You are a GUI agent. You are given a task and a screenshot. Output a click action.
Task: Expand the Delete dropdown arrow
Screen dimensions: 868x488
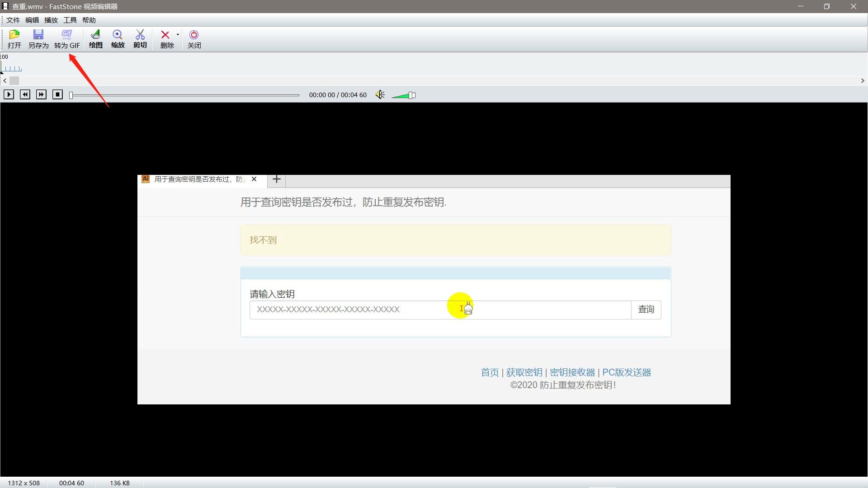[178, 35]
